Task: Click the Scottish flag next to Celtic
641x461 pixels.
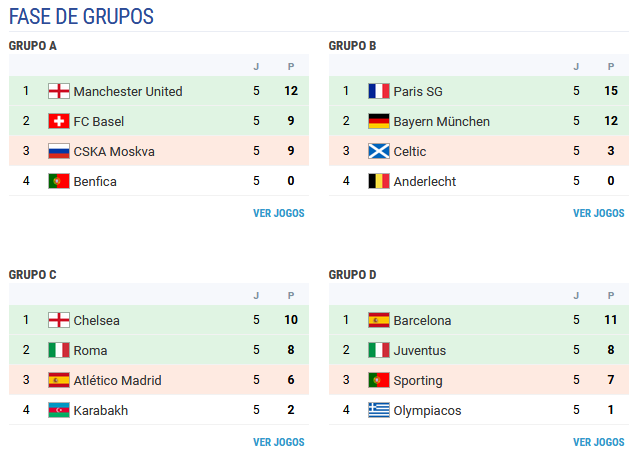Action: click(x=379, y=151)
